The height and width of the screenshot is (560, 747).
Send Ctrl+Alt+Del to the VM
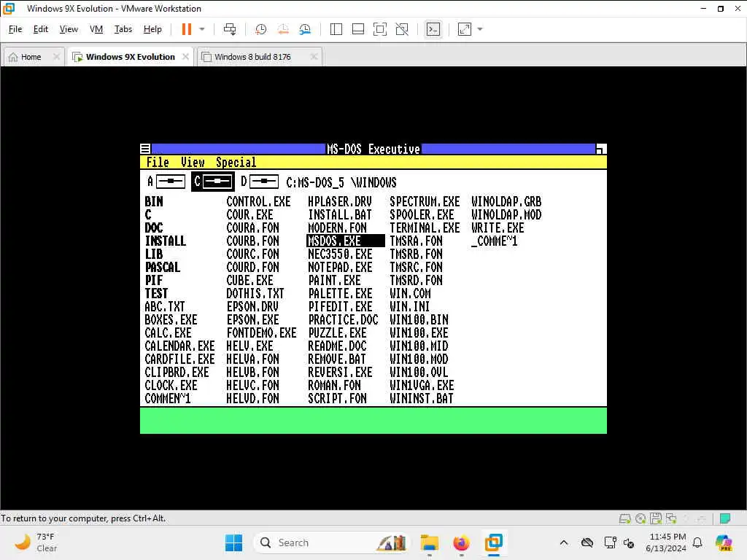(230, 29)
